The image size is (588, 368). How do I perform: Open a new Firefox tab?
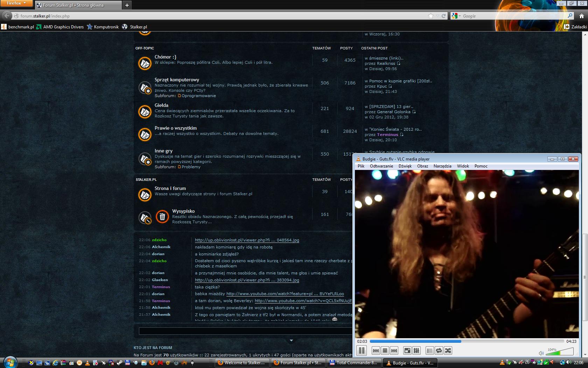point(127,5)
